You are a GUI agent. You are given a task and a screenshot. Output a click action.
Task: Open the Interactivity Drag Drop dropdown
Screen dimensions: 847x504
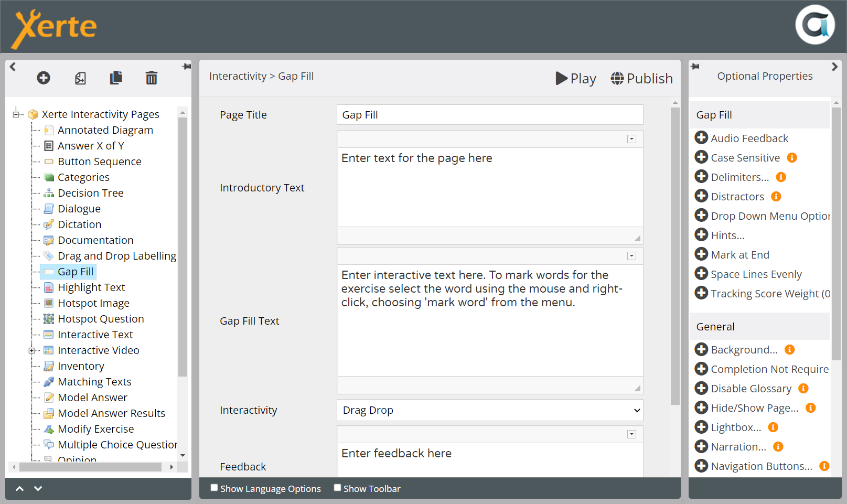click(489, 410)
